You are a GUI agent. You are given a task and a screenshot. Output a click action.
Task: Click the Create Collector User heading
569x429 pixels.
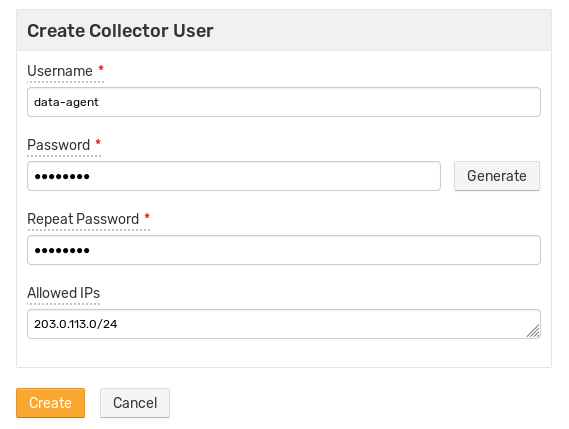tap(120, 30)
